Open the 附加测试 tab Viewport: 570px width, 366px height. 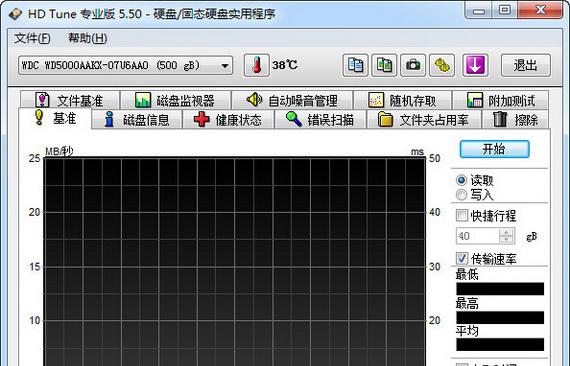click(x=501, y=100)
